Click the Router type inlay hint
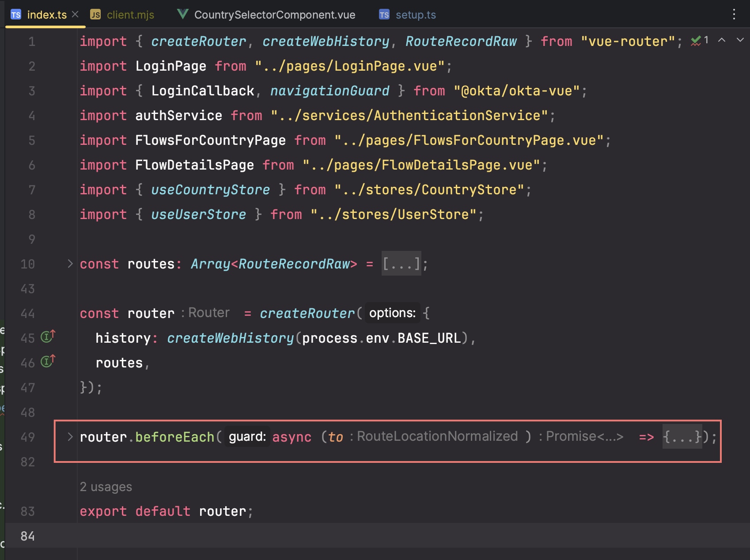Image resolution: width=750 pixels, height=560 pixels. click(205, 313)
